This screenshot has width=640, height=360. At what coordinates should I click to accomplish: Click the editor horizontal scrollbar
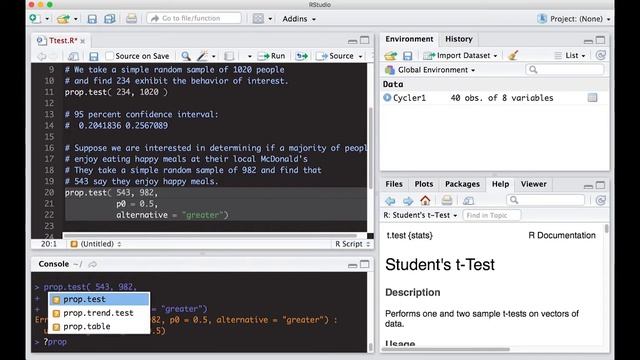click(210, 236)
